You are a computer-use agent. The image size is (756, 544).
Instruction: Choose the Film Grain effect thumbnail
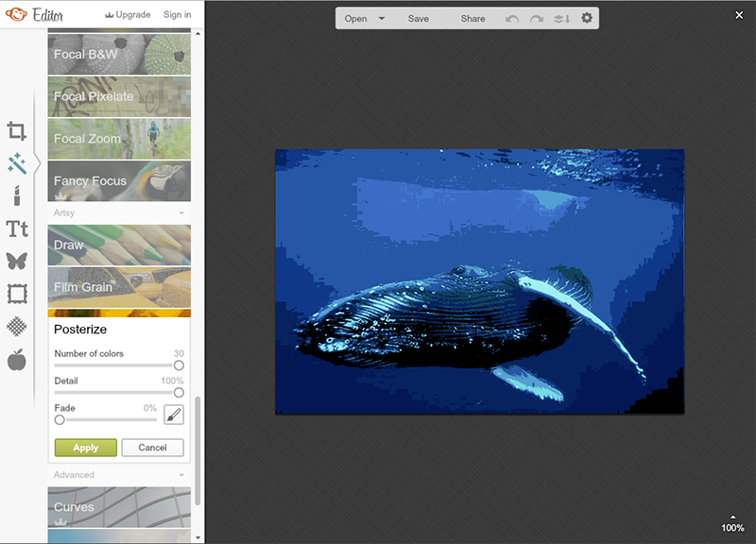pos(119,287)
